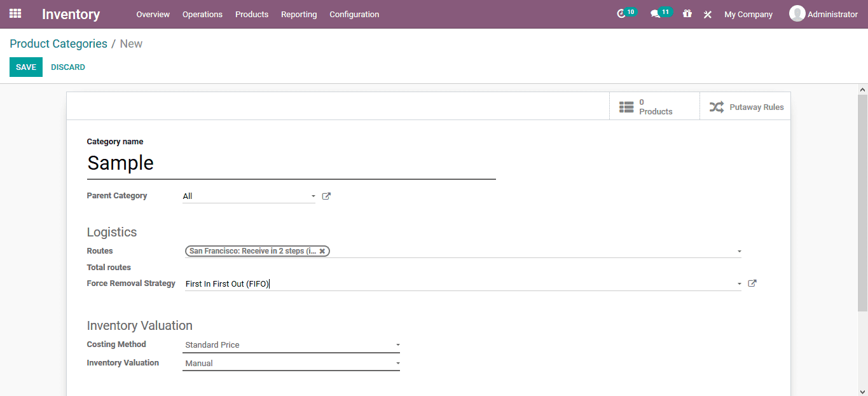Click the developer tools wrench icon
The height and width of the screenshot is (396, 868).
coord(707,14)
